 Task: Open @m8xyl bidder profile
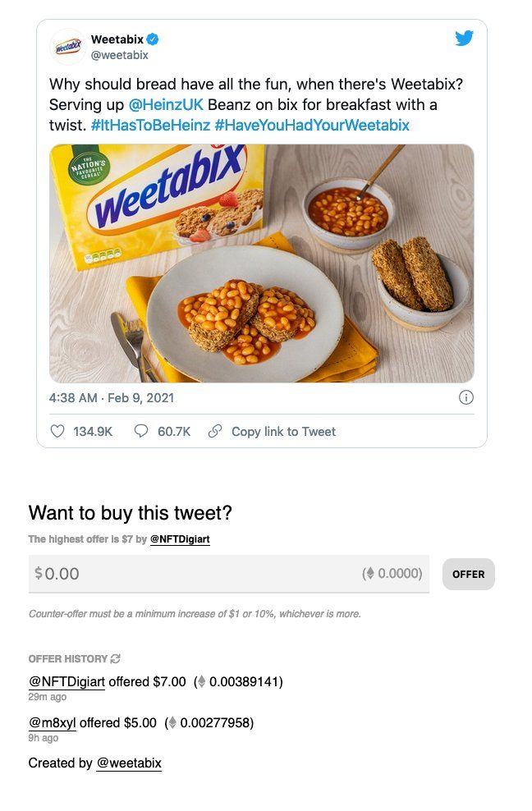[x=53, y=722]
